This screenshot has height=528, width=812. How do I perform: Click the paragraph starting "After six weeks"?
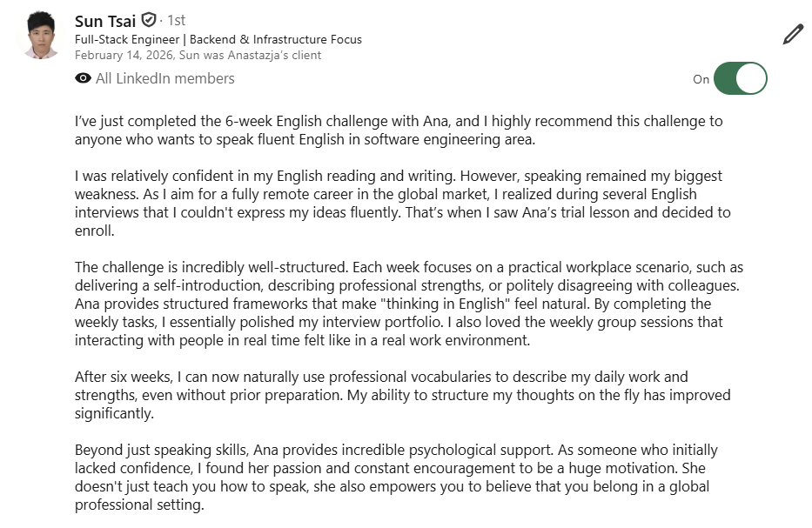[x=402, y=395]
